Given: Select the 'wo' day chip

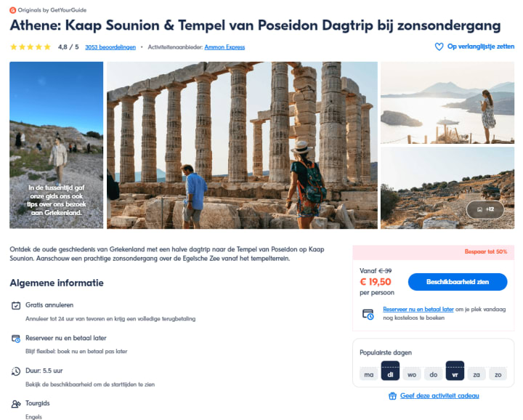Looking at the screenshot, I should [412, 374].
